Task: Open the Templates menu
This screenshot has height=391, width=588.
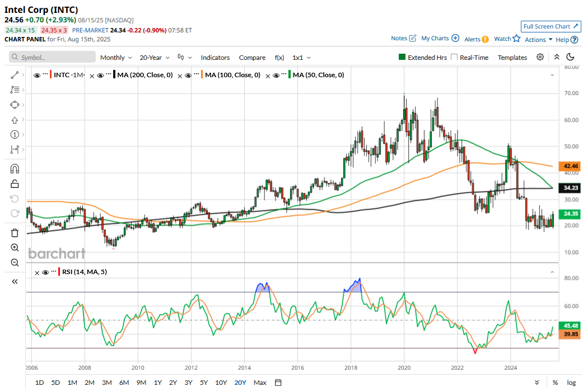Action: point(512,57)
